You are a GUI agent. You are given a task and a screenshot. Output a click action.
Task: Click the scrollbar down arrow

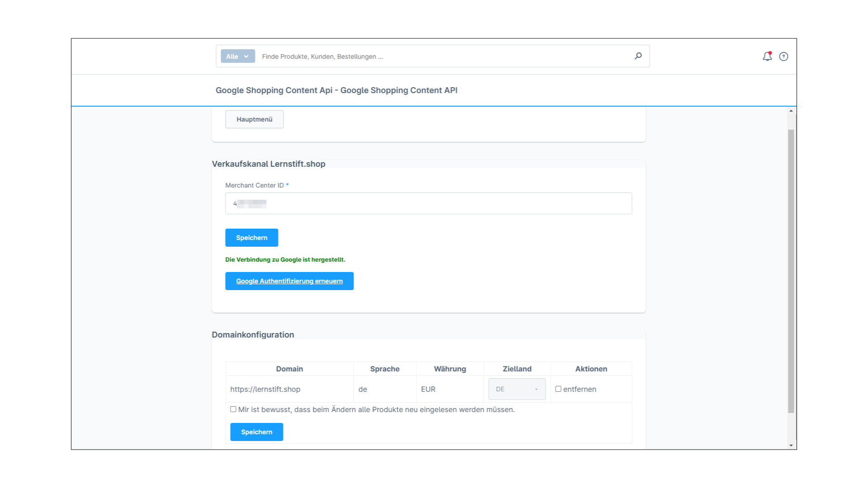click(791, 446)
